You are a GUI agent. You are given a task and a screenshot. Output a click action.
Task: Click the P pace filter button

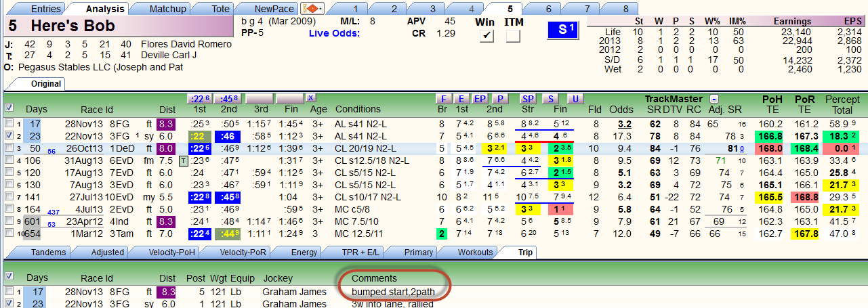[x=499, y=98]
